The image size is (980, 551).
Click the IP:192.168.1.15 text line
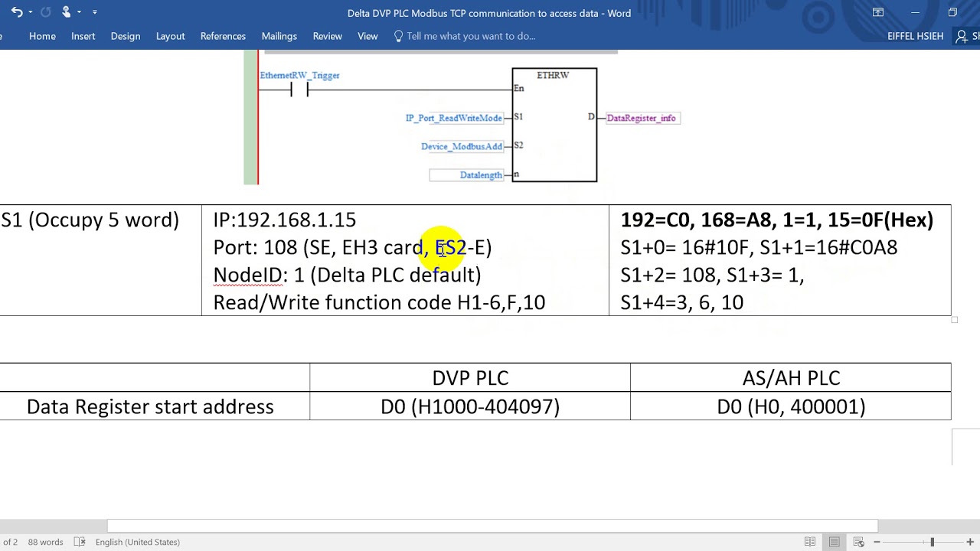[285, 220]
